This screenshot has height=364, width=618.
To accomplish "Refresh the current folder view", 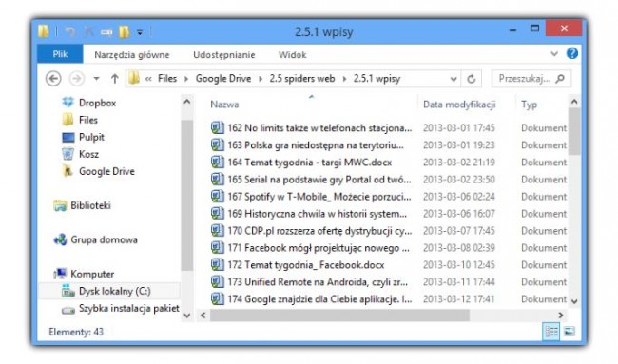I will click(x=471, y=79).
